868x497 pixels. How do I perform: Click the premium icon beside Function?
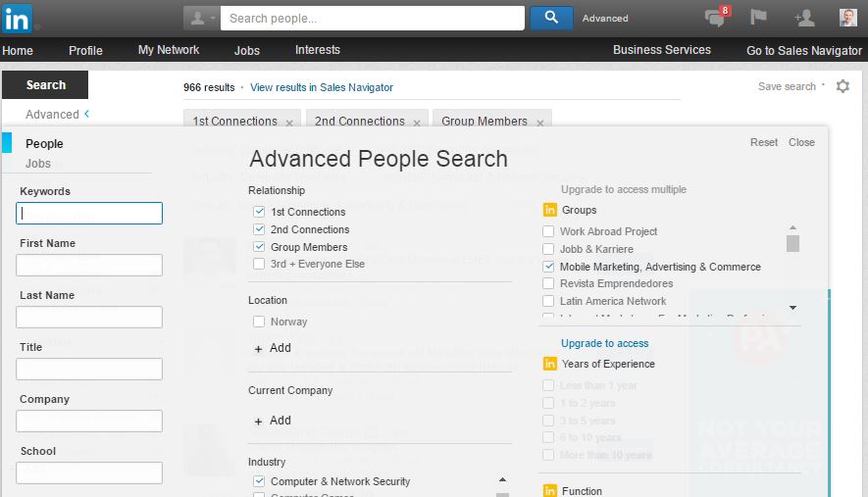click(549, 490)
